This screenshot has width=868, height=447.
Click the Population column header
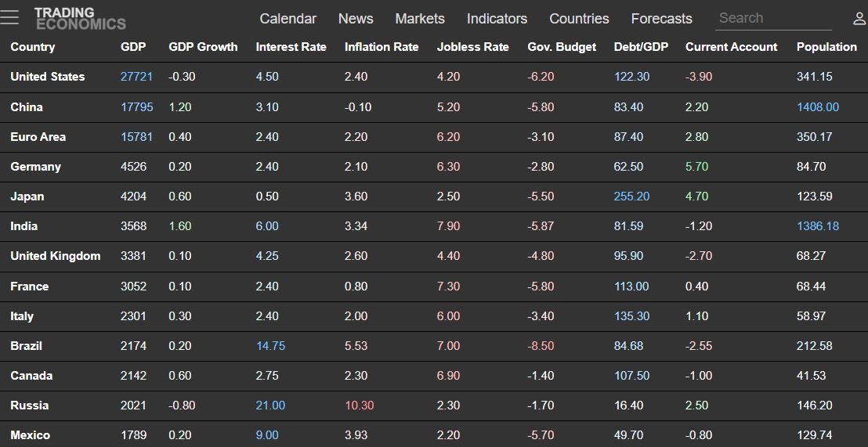click(826, 47)
